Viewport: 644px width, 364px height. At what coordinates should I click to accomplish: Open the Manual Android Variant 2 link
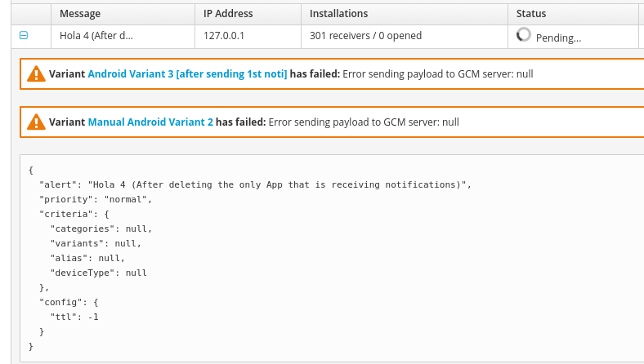pos(150,122)
